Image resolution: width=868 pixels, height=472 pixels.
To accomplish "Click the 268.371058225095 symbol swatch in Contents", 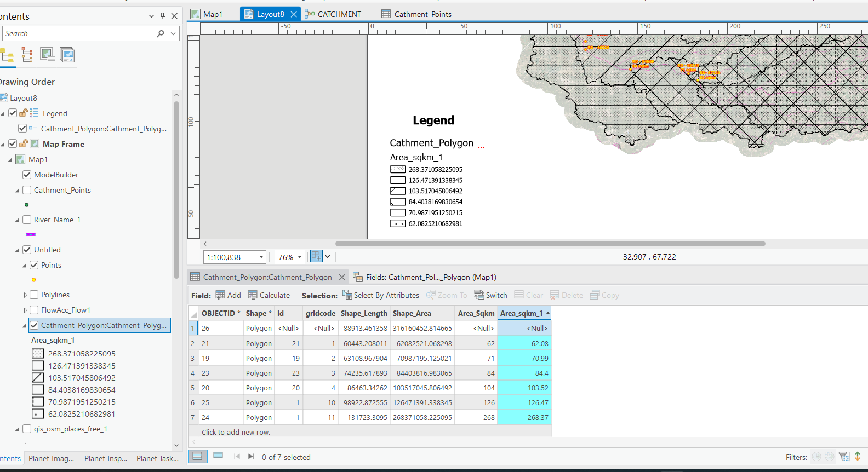I will tap(38, 354).
